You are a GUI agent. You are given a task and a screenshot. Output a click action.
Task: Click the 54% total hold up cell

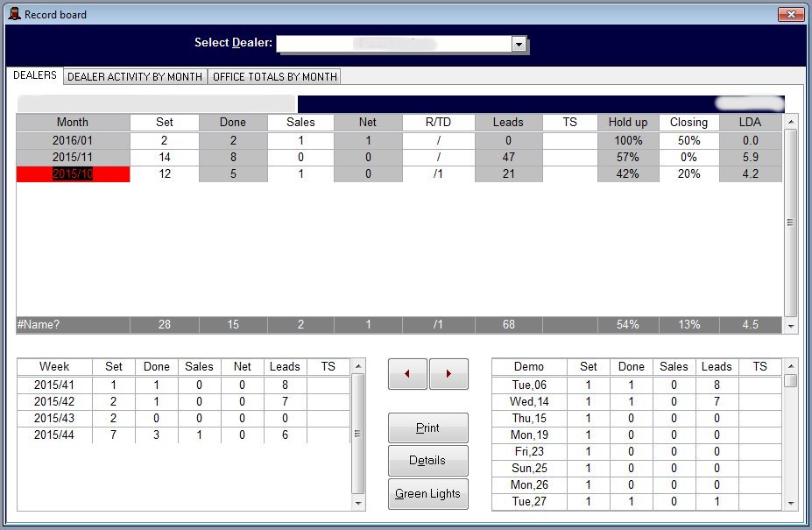point(628,325)
